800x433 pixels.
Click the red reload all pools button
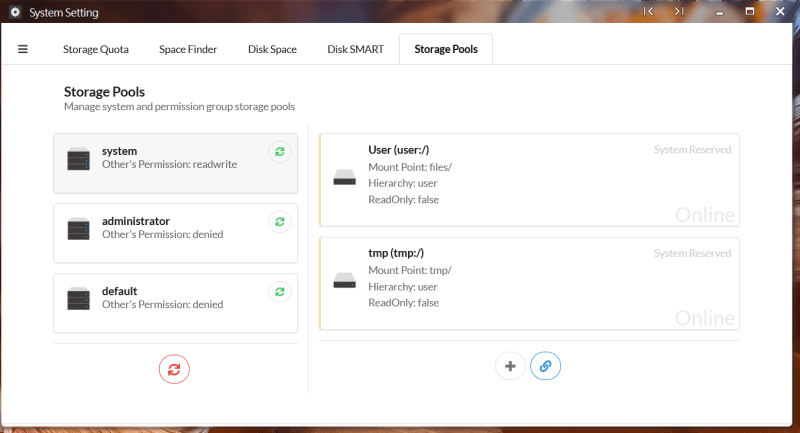click(174, 369)
